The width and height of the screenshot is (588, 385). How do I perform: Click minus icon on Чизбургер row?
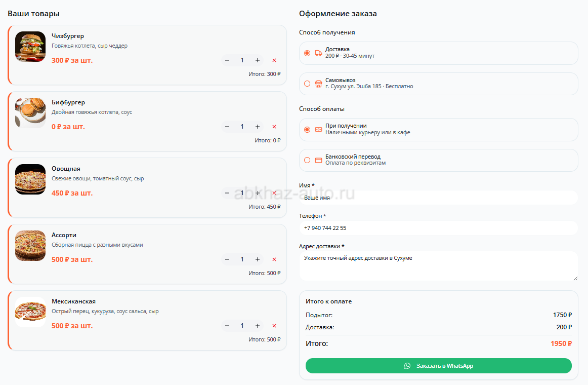[227, 60]
